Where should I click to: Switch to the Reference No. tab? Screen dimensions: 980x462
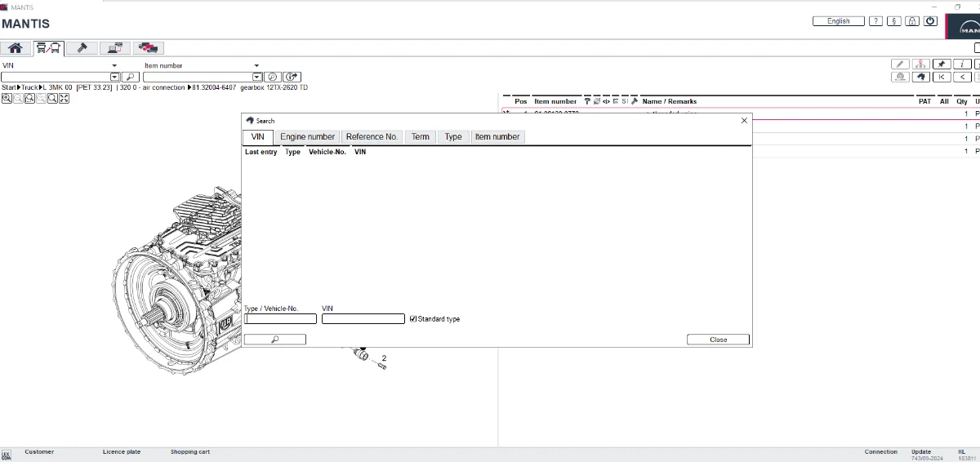click(372, 137)
